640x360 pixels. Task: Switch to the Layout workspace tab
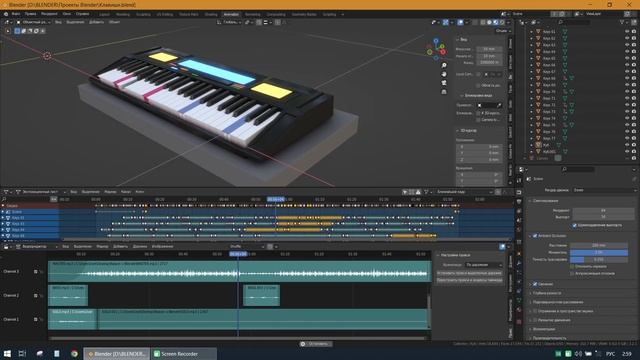tap(104, 14)
